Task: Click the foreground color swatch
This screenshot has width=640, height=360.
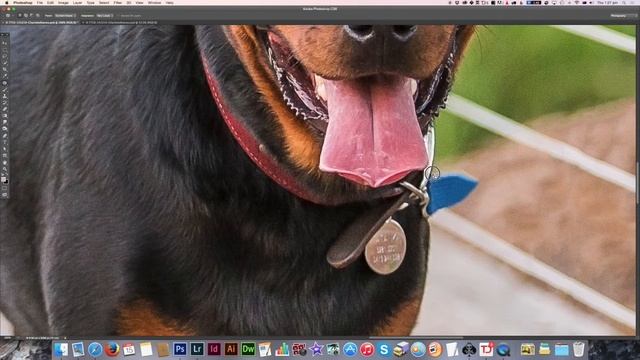Action: [x=3, y=179]
